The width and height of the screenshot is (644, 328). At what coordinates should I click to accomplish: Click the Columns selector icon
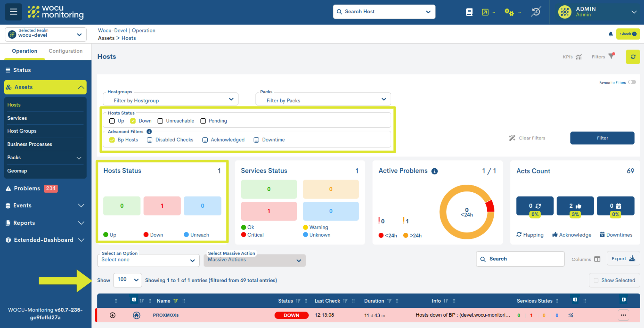tap(597, 259)
